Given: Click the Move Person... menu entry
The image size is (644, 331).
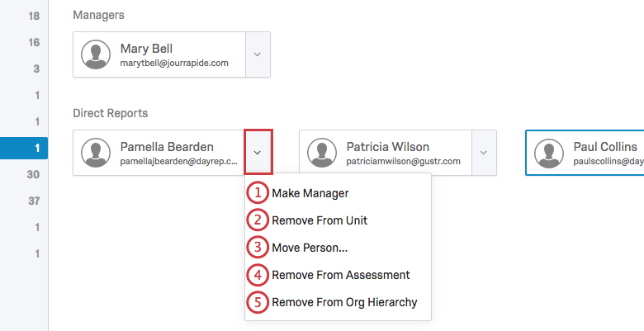Looking at the screenshot, I should click(310, 248).
